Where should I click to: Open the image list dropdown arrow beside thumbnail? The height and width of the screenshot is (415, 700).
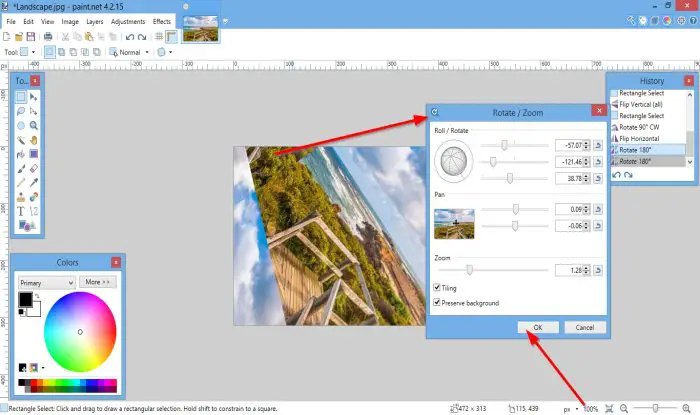[x=225, y=21]
